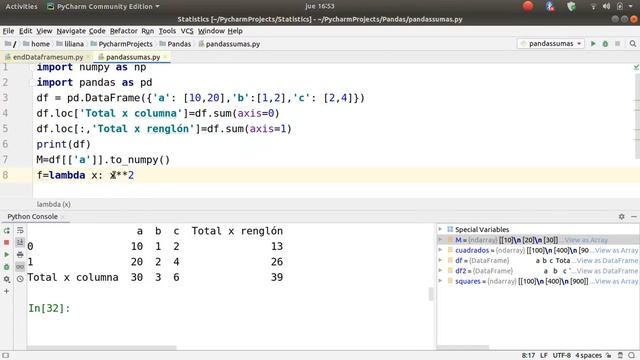
Task: Open volume indicator in system tray
Action: tap(607, 6)
